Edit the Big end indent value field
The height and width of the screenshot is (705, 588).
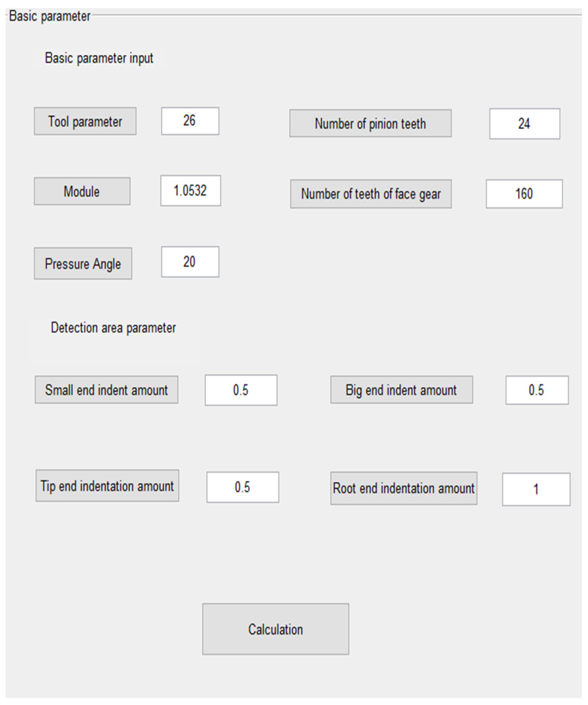click(x=537, y=390)
